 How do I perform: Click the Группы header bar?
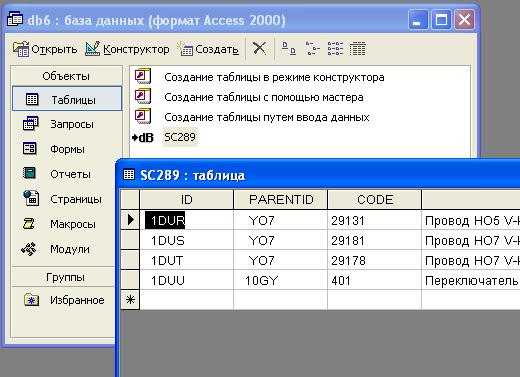tap(64, 277)
